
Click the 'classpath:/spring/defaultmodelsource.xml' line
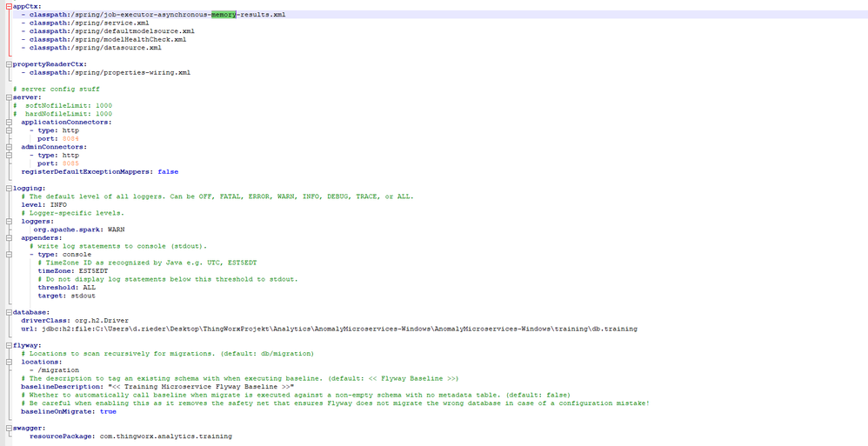click(x=108, y=31)
